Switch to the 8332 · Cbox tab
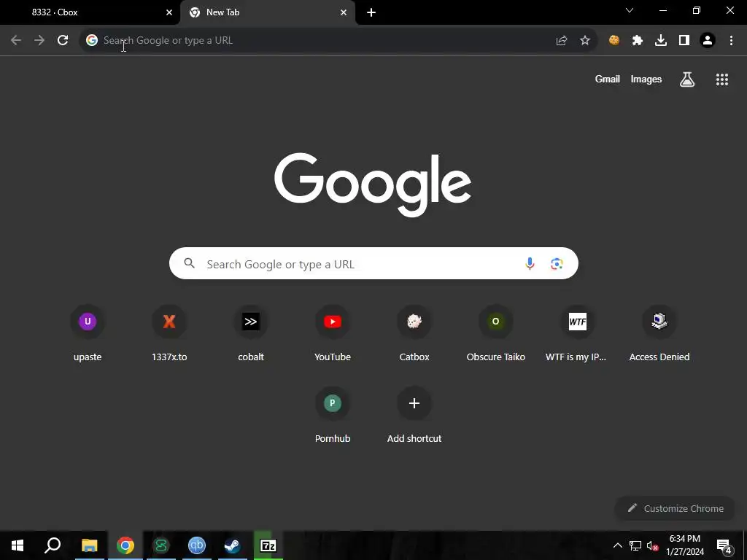 (90, 12)
